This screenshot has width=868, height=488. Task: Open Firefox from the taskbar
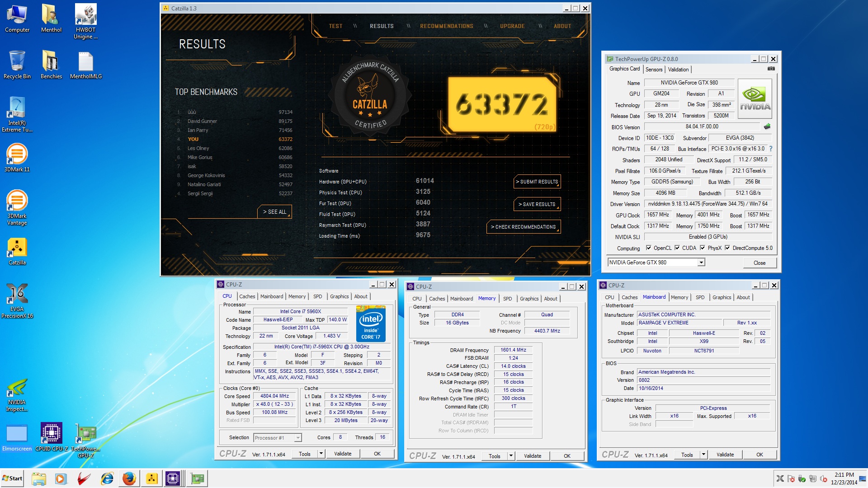(x=129, y=479)
